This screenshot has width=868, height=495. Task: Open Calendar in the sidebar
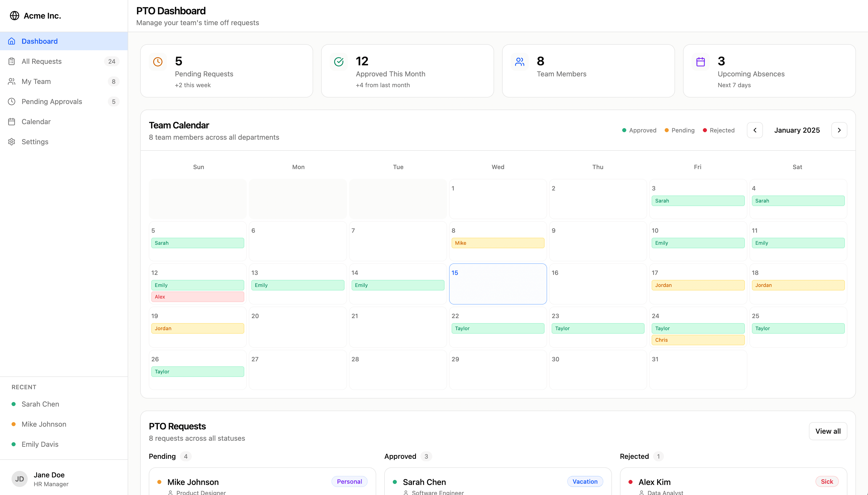[64, 121]
